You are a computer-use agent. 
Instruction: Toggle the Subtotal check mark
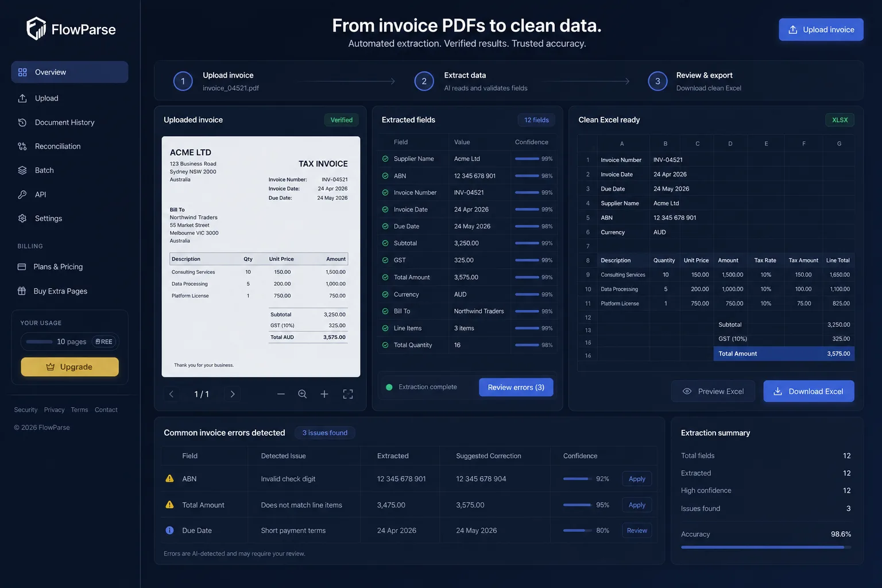click(385, 243)
